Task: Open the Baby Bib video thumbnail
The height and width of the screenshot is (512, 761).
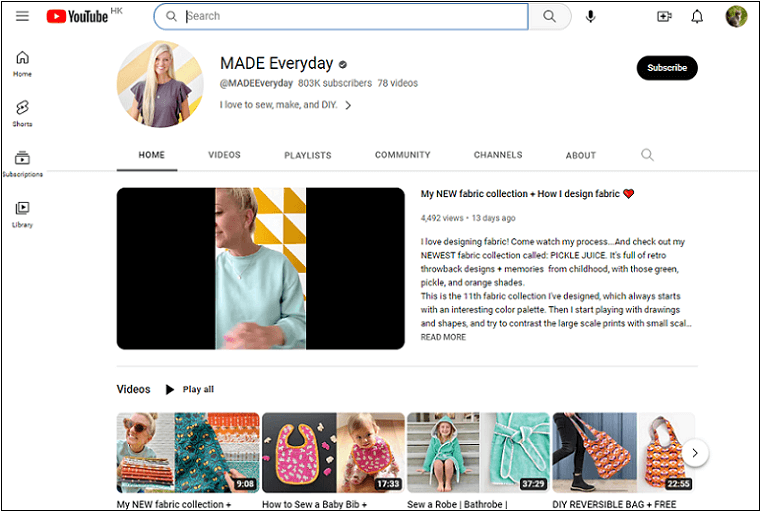Action: 333,453
